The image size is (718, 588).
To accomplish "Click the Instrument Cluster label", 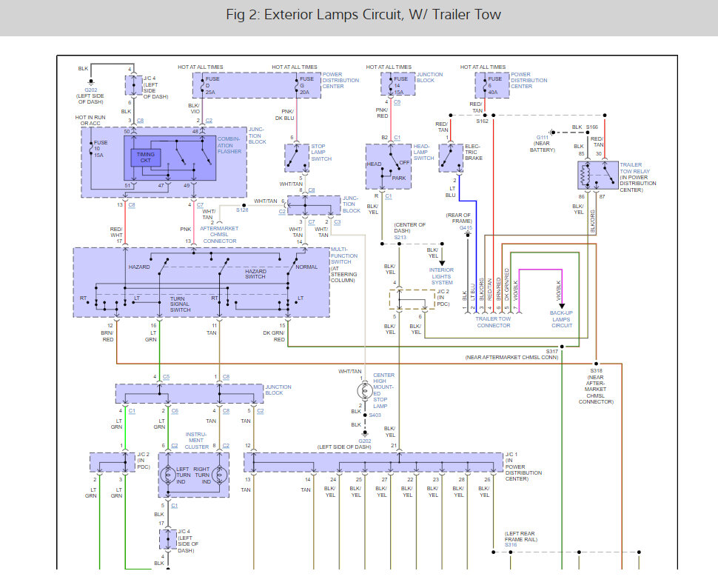I will tap(196, 441).
